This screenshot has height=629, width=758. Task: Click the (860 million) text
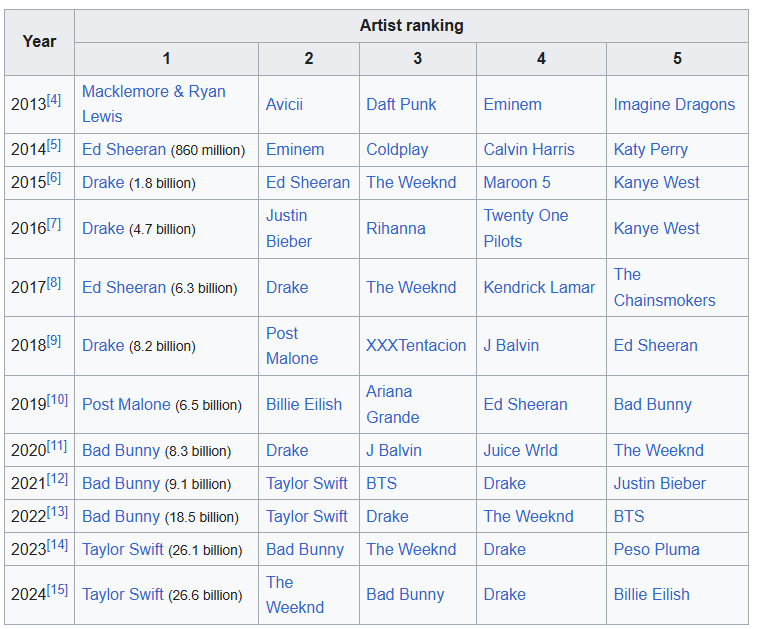pos(208,150)
